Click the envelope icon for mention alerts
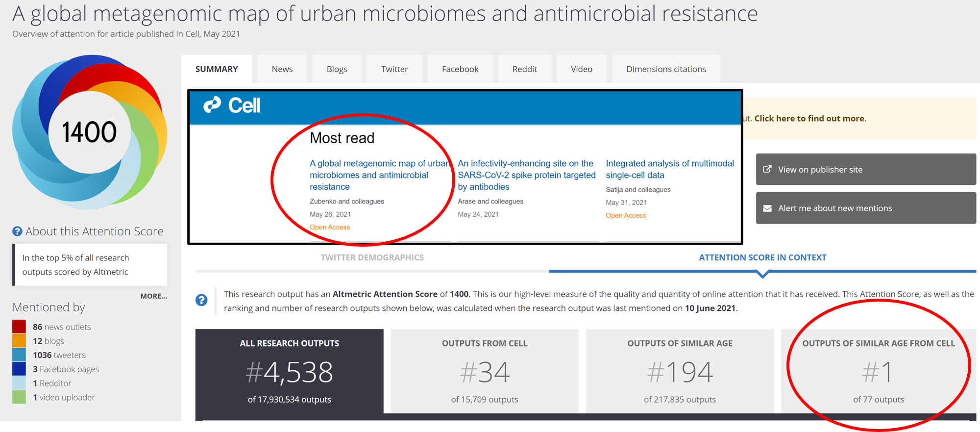The image size is (980, 432). pyautogui.click(x=767, y=208)
